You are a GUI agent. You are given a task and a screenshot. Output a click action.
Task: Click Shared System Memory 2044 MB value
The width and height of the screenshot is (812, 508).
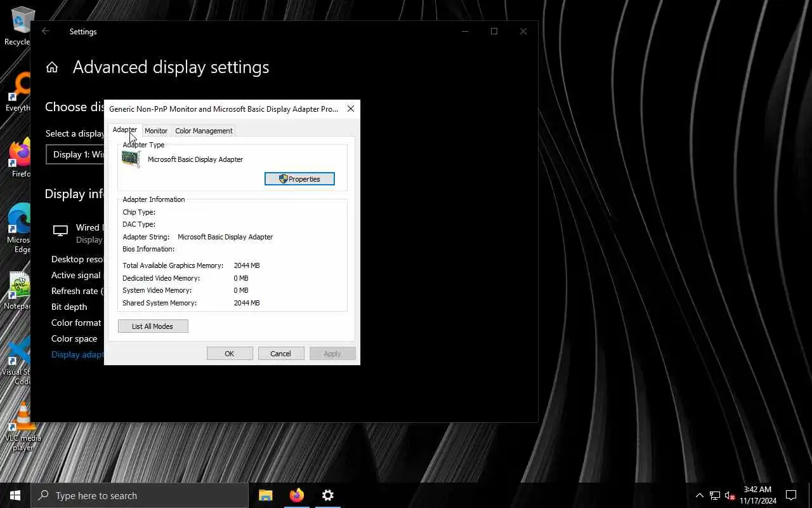click(247, 303)
